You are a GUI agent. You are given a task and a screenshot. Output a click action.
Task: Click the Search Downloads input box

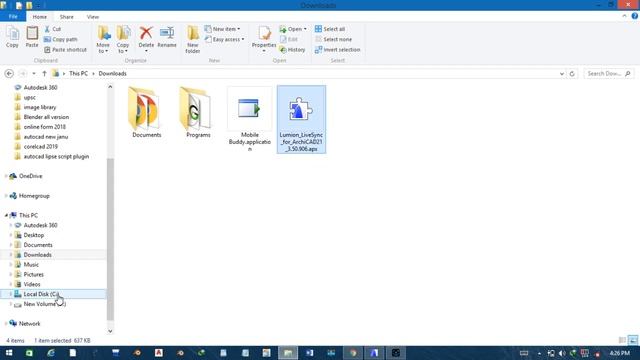605,73
